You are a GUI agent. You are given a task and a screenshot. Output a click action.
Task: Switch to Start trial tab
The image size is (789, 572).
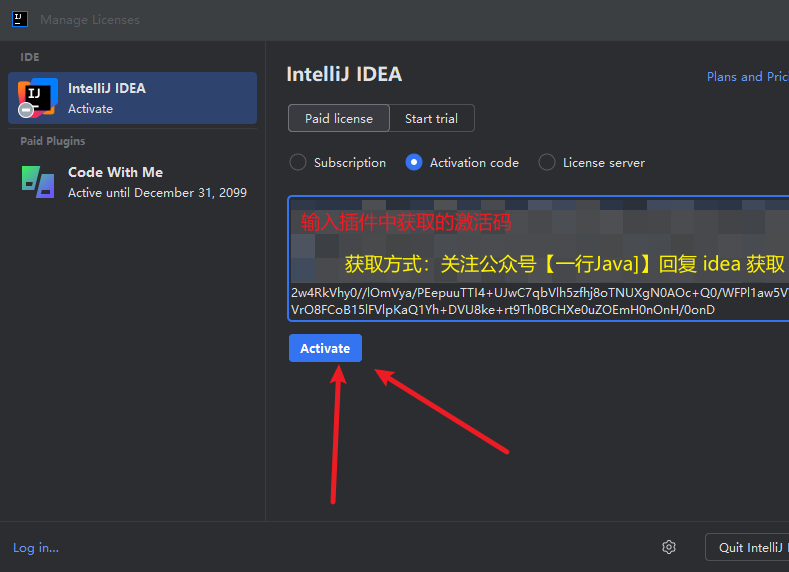[x=432, y=118]
